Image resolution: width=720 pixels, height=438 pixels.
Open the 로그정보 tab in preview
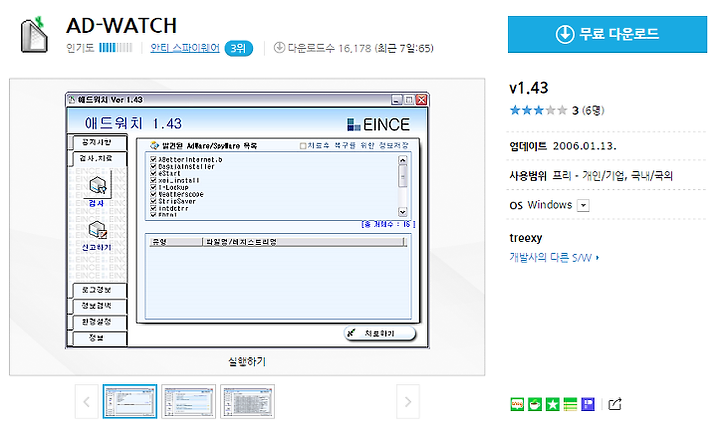tap(99, 290)
